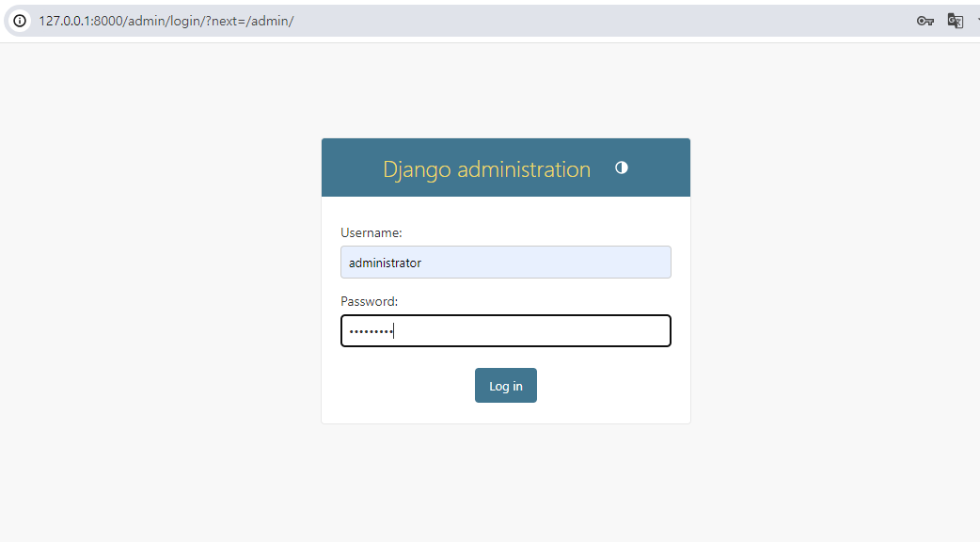Select the address bar URL
The width and height of the screenshot is (980, 542).
point(166,21)
